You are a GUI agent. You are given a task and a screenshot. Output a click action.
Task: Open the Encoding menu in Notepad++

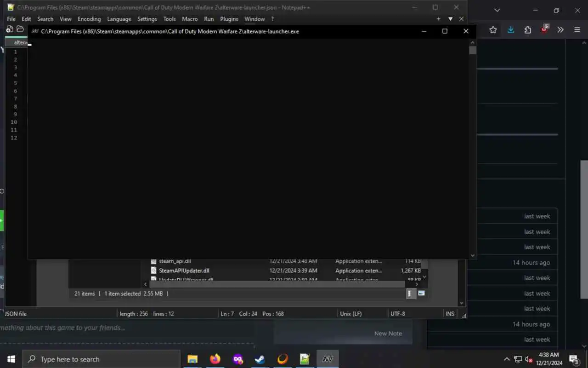coord(89,19)
